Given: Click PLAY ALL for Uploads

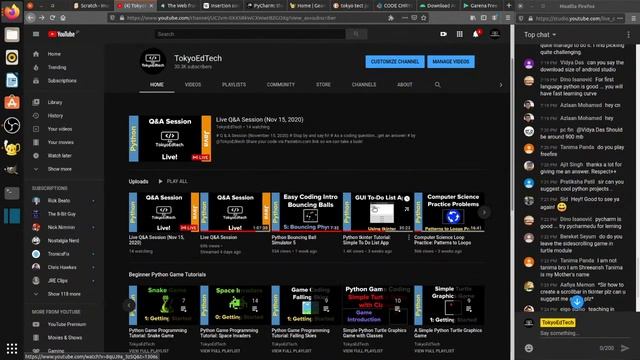Looking at the screenshot, I should (173, 181).
